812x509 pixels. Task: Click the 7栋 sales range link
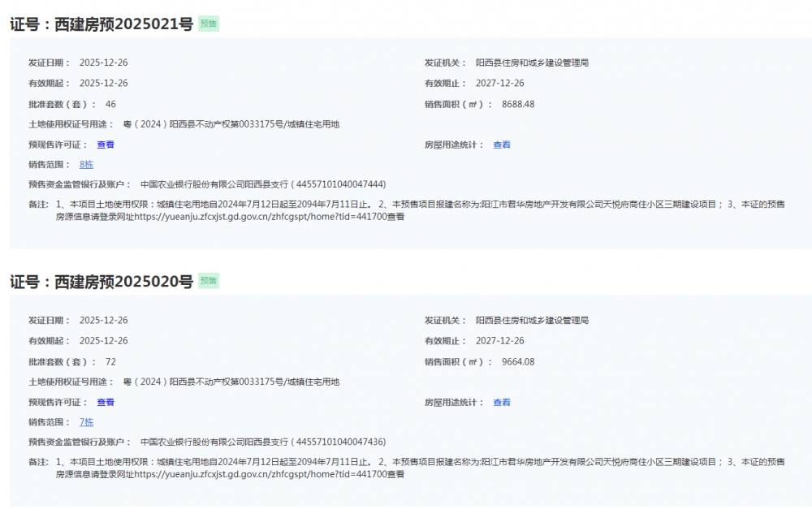click(86, 422)
